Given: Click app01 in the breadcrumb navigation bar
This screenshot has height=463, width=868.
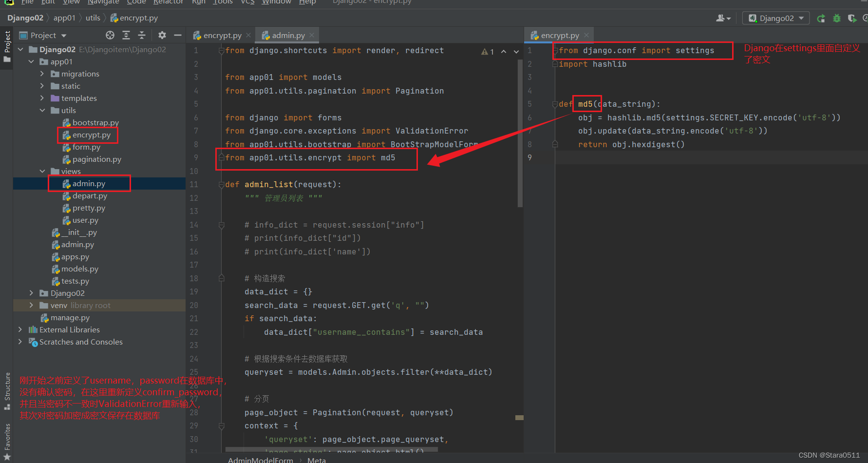Looking at the screenshot, I should tap(64, 18).
